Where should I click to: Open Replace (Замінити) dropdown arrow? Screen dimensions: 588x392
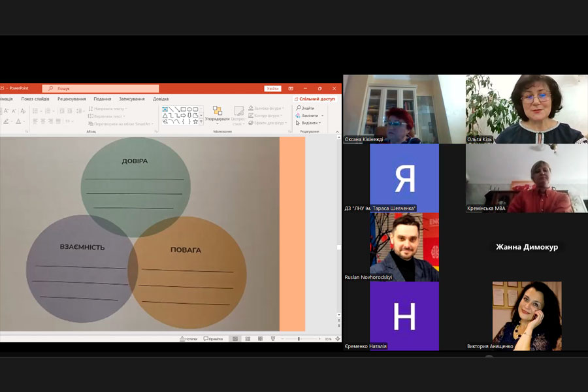323,116
